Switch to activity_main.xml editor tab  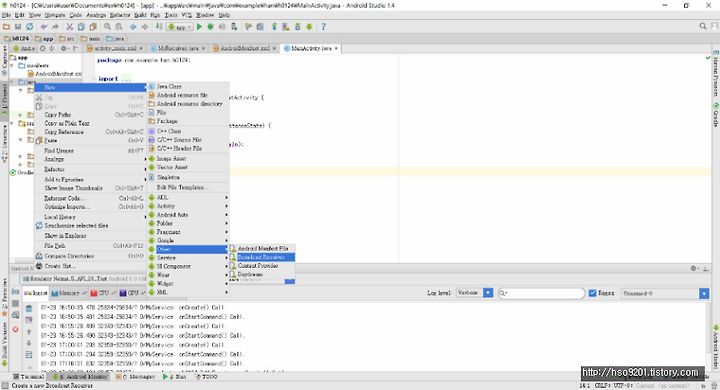(x=115, y=48)
